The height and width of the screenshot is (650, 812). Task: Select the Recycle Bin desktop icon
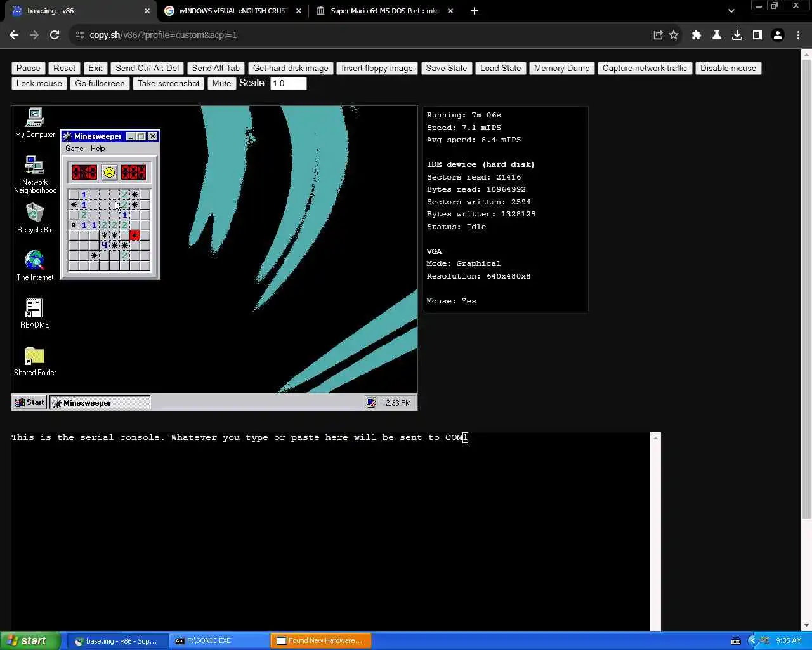click(35, 218)
